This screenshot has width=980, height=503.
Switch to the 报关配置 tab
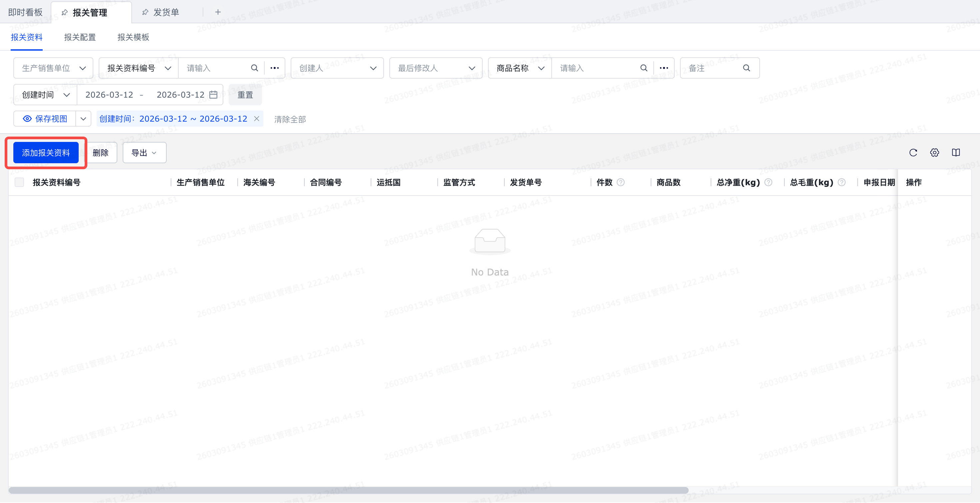coord(80,37)
